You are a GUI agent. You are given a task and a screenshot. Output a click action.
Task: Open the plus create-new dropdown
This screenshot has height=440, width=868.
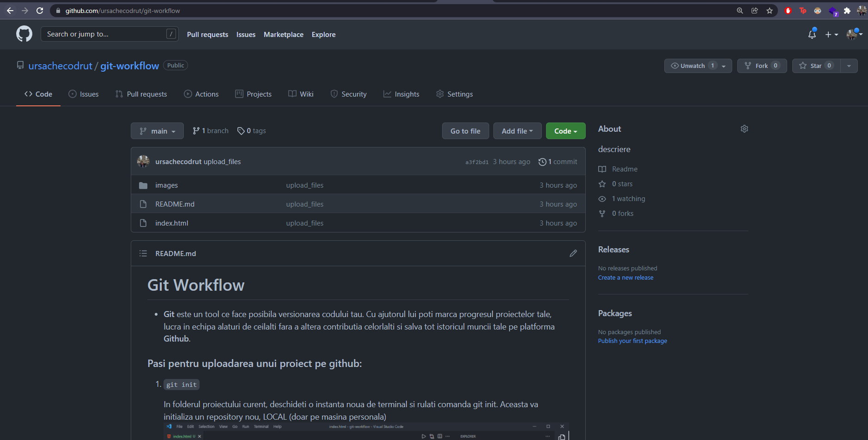[832, 35]
